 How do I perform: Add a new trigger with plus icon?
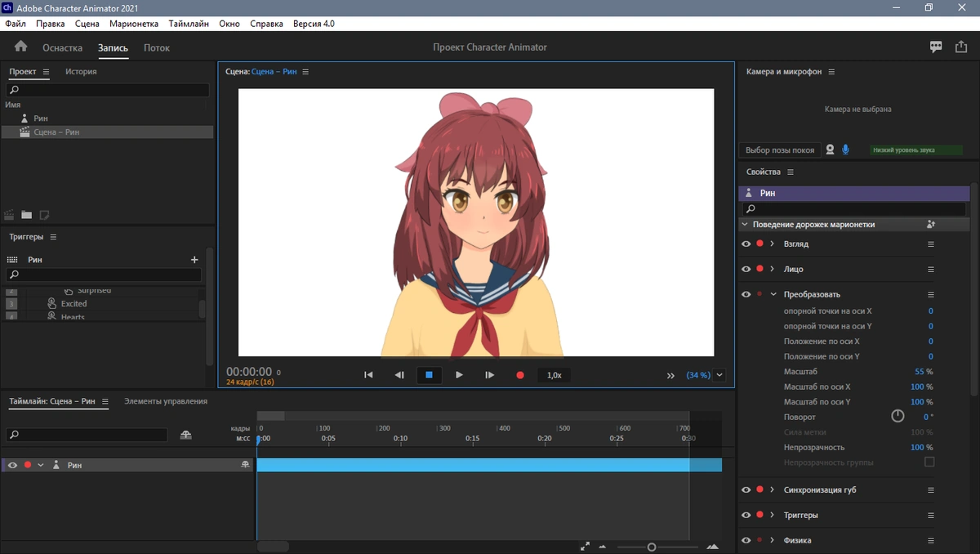[x=194, y=259]
